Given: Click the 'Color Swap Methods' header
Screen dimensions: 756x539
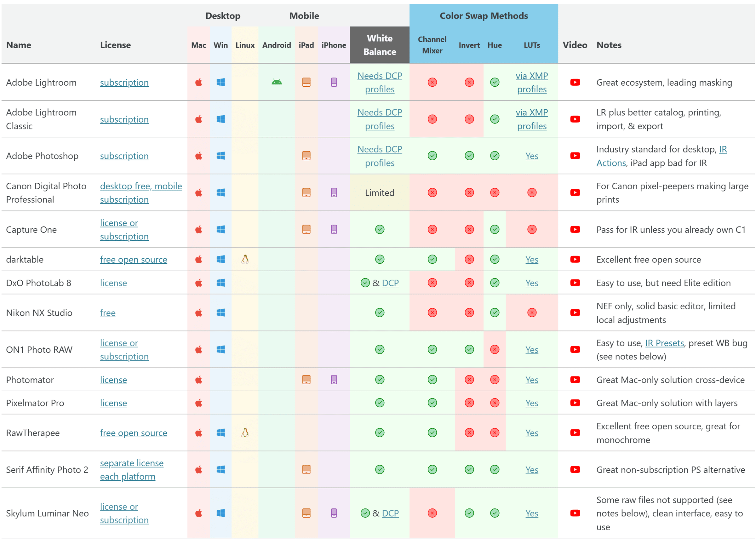Looking at the screenshot, I should (484, 16).
